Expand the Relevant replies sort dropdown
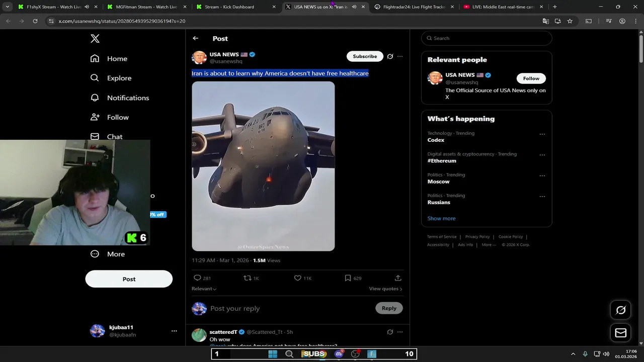Viewport: 644px width, 362px height. (204, 289)
